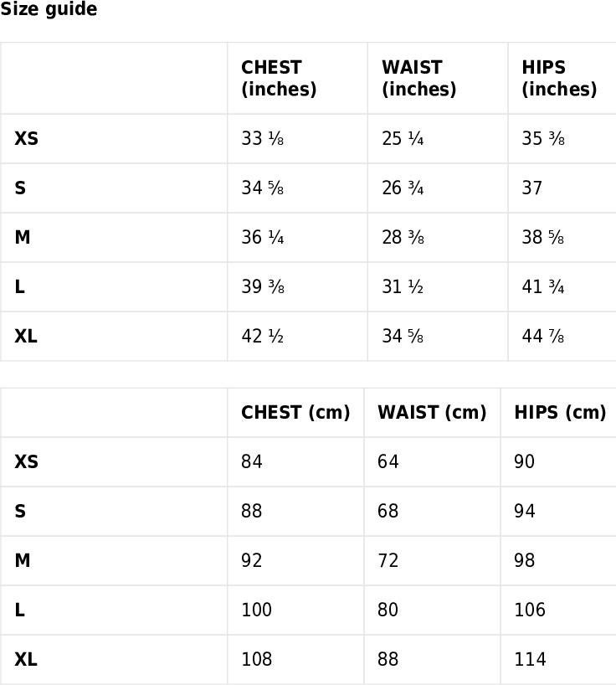This screenshot has height=685, width=616.
Task: Click the 34 ⅝ chest value for size S
Action: 262,188
